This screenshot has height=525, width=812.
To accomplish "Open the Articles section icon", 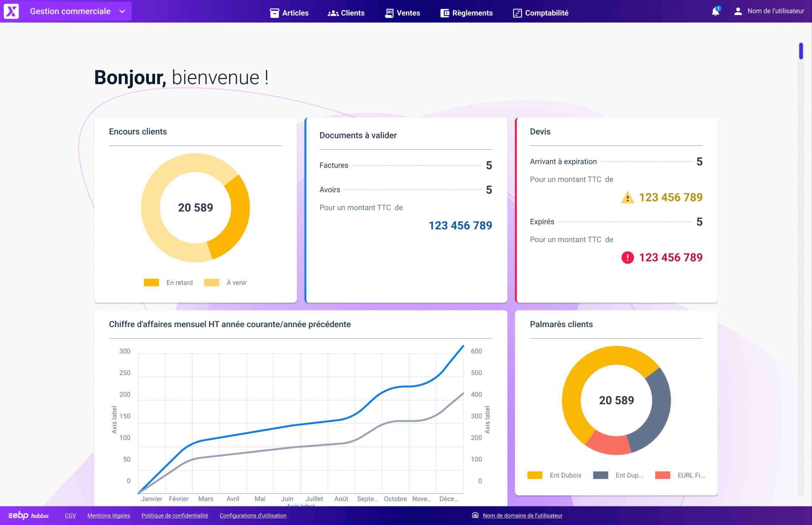I will click(274, 13).
